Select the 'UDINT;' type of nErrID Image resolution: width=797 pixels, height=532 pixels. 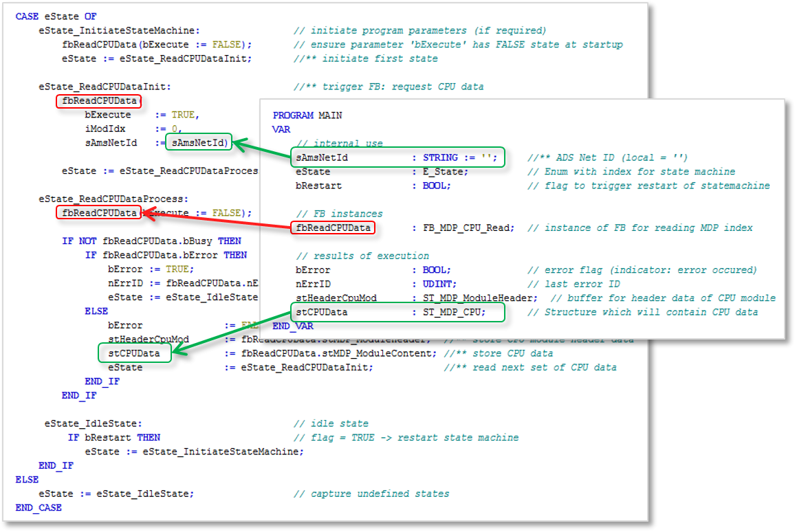tap(439, 284)
